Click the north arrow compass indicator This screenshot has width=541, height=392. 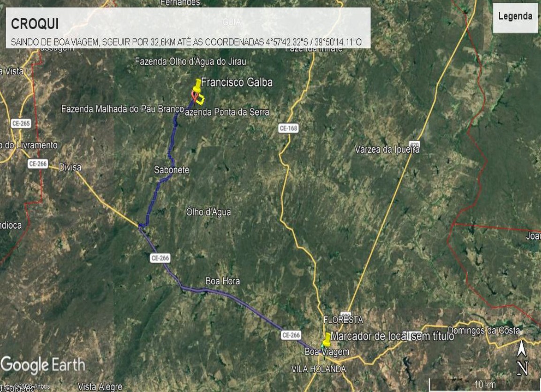click(x=522, y=357)
